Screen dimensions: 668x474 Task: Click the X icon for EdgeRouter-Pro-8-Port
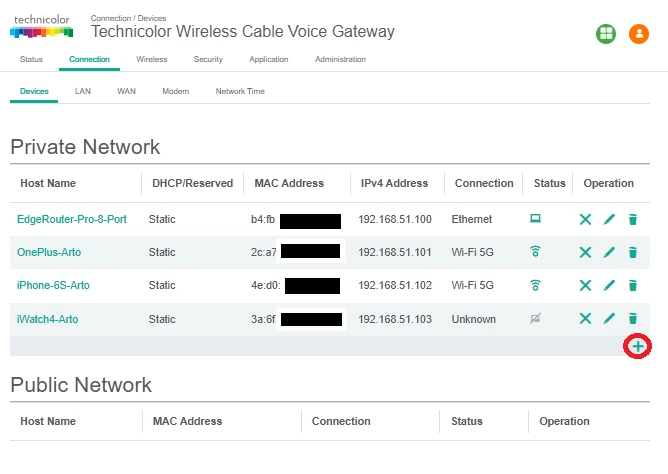tap(585, 219)
